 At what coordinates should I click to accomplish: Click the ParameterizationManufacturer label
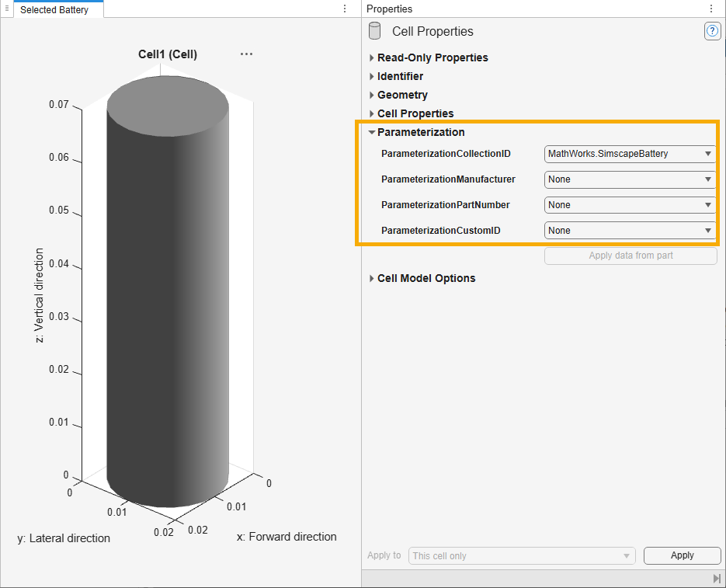pos(448,179)
